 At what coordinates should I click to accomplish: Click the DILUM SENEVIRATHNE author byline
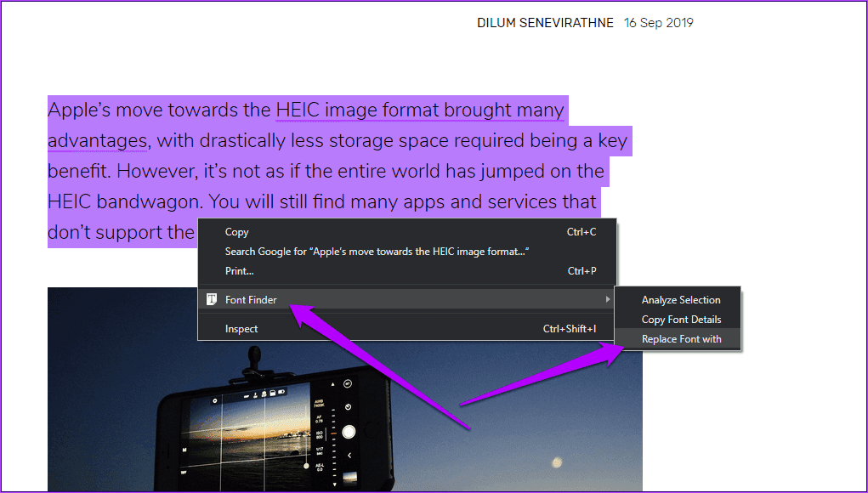pyautogui.click(x=545, y=22)
